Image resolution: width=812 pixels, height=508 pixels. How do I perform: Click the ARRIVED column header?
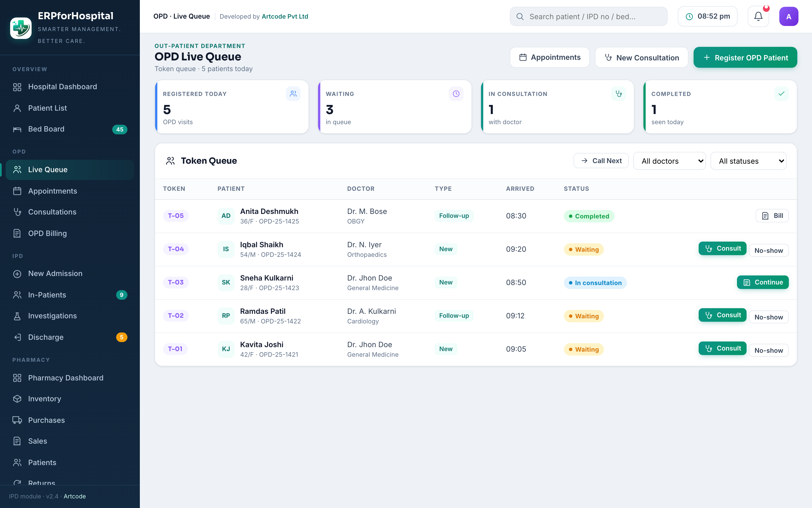pyautogui.click(x=520, y=189)
